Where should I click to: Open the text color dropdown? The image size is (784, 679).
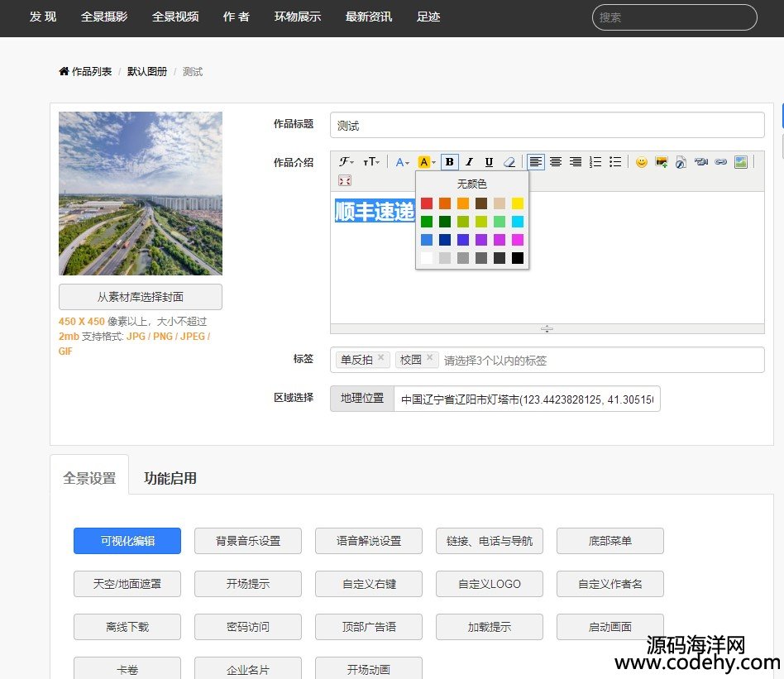point(402,162)
